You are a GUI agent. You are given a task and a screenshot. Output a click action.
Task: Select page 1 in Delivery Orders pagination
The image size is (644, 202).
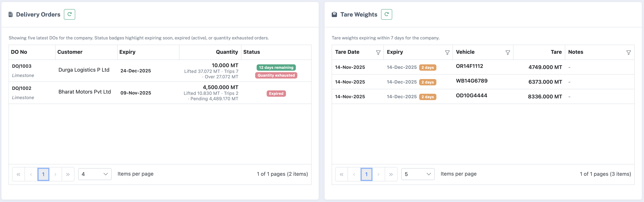point(43,174)
